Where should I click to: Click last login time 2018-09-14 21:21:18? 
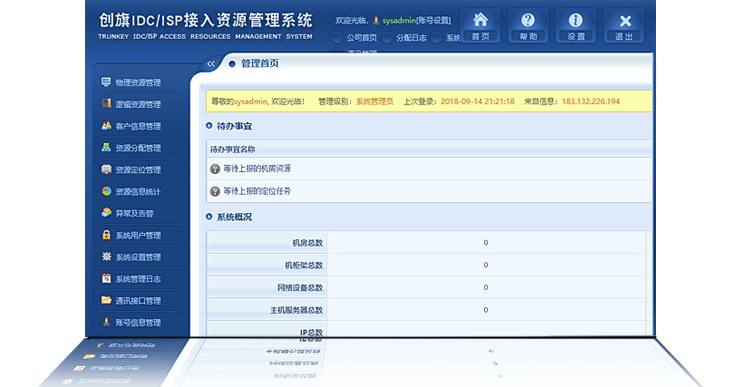pos(478,101)
